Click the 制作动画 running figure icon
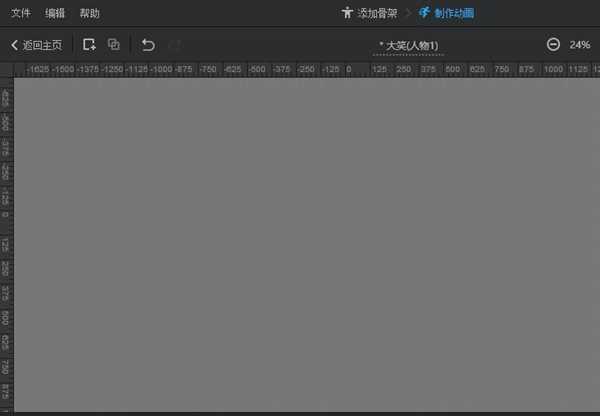600x416 pixels. [424, 13]
